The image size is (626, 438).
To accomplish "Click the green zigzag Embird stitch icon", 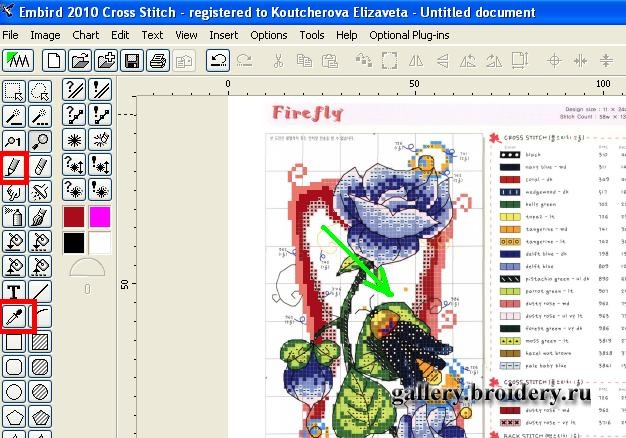I will coord(18,61).
